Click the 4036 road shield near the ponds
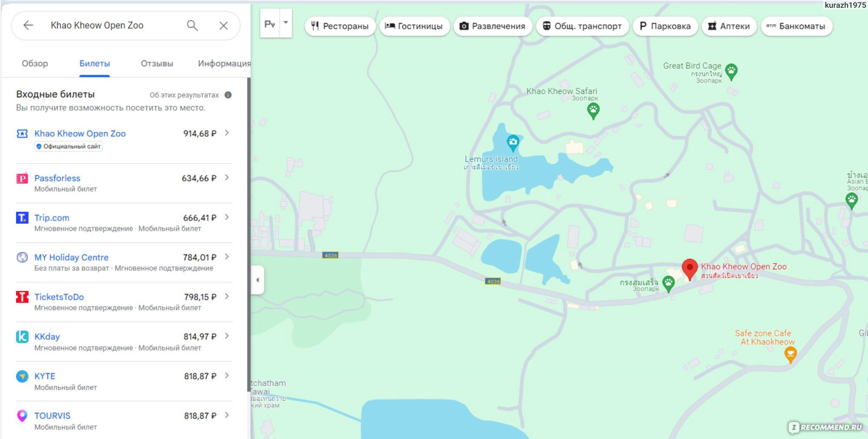The height and width of the screenshot is (439, 868). 493,281
